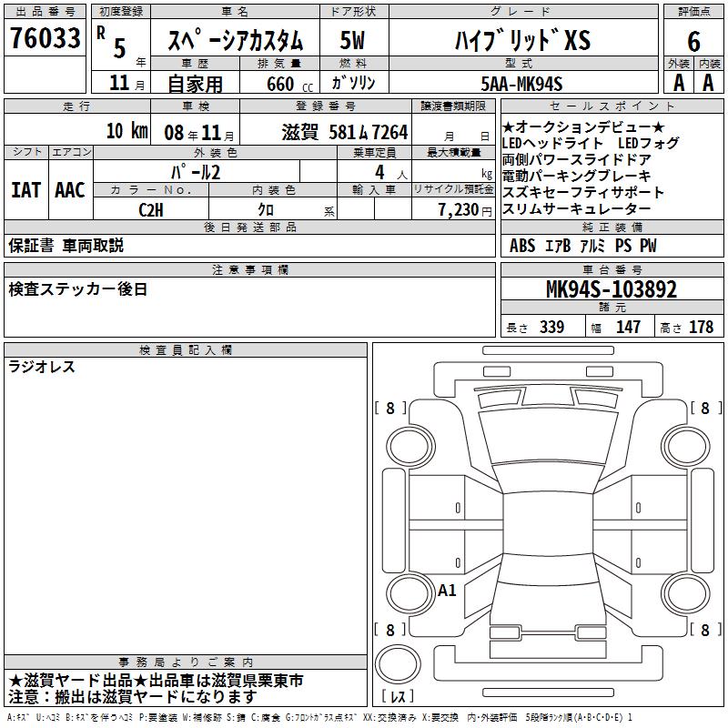Click the line 電動パーキングブレーキ
The height and width of the screenshot is (728, 728).
[x=577, y=176]
